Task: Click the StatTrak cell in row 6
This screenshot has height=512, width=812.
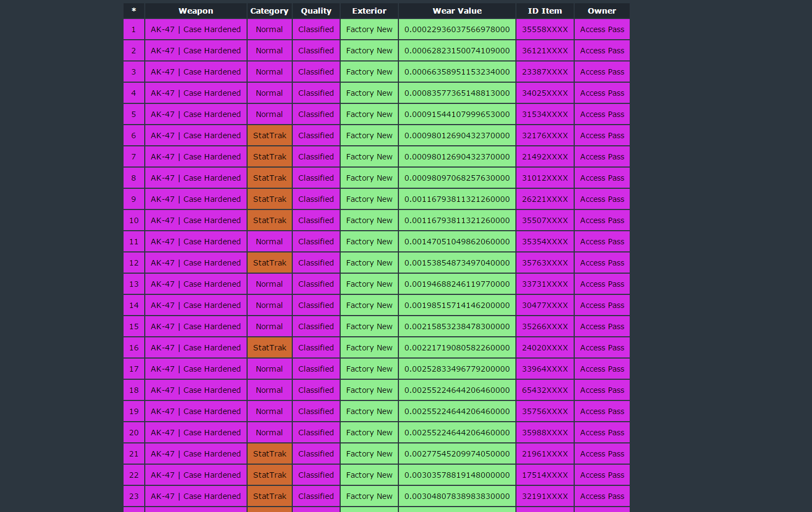Action: pyautogui.click(x=269, y=135)
